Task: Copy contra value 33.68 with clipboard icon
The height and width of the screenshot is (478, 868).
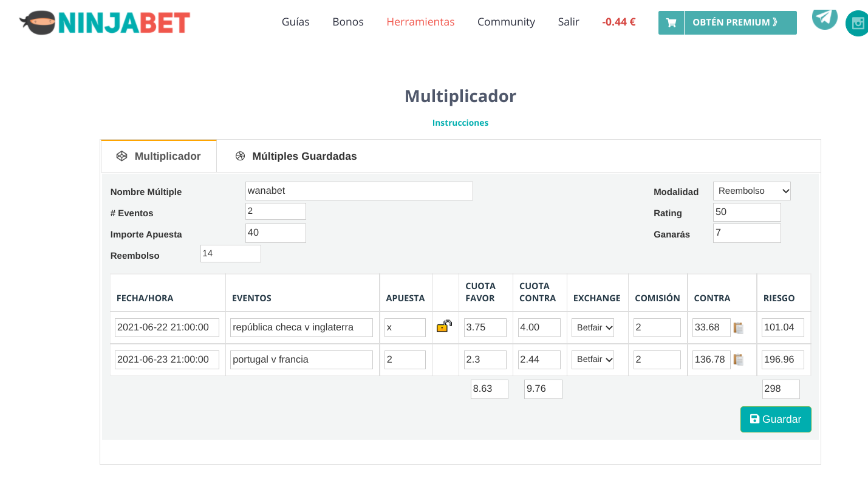Action: point(739,328)
